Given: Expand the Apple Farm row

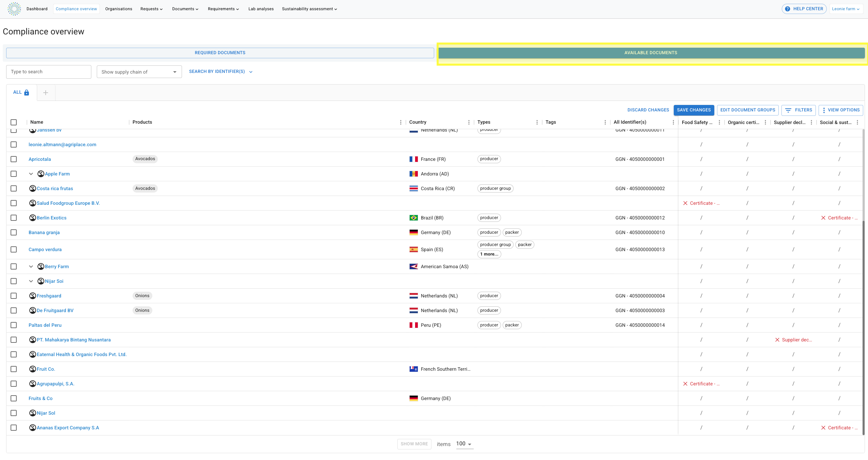Looking at the screenshot, I should click(31, 174).
